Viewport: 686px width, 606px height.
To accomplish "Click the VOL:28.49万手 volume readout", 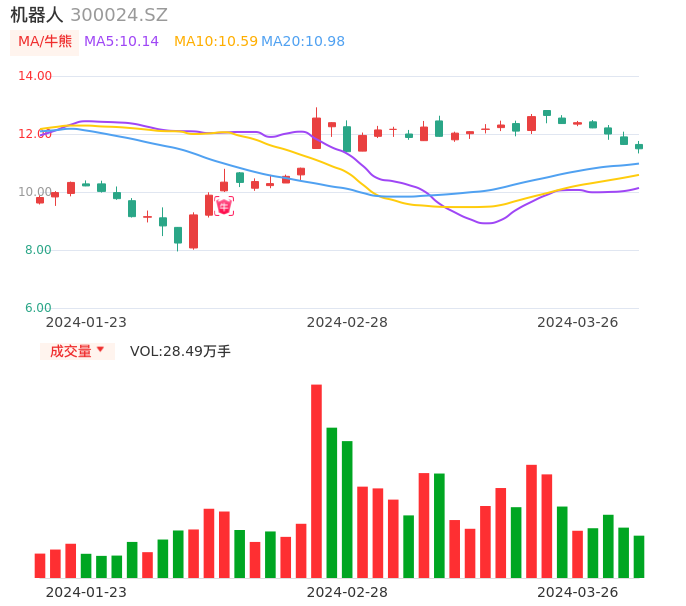I will coord(180,351).
